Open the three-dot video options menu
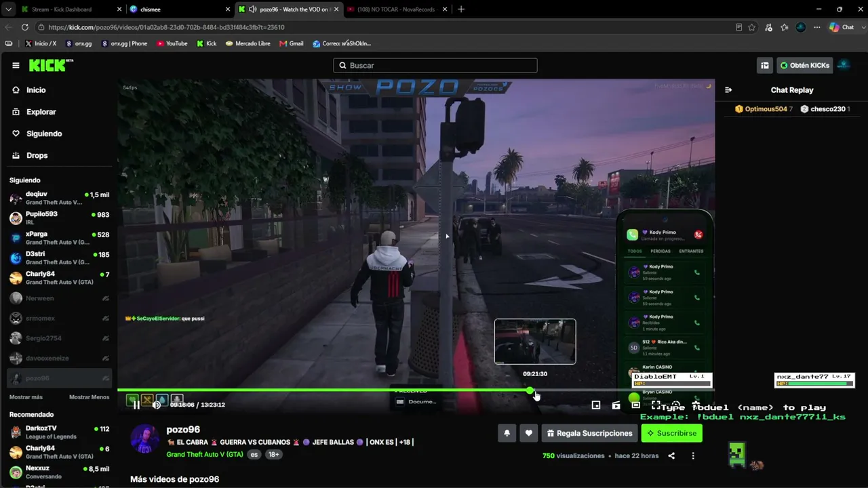 click(693, 456)
